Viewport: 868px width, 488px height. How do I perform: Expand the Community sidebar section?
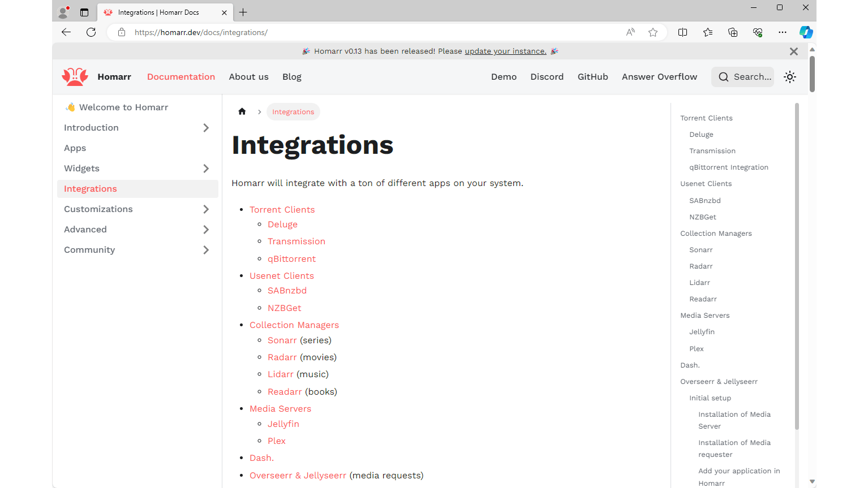pos(206,250)
